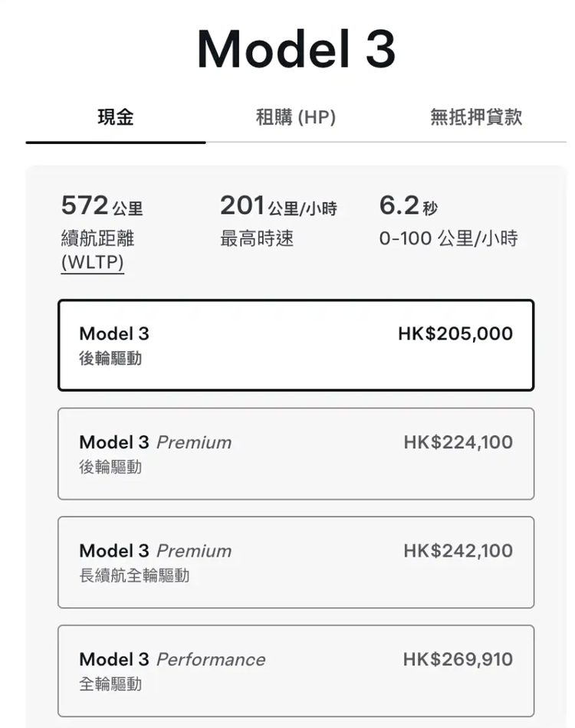Click the 最高時速 label
The image size is (575, 728).
[x=257, y=238]
